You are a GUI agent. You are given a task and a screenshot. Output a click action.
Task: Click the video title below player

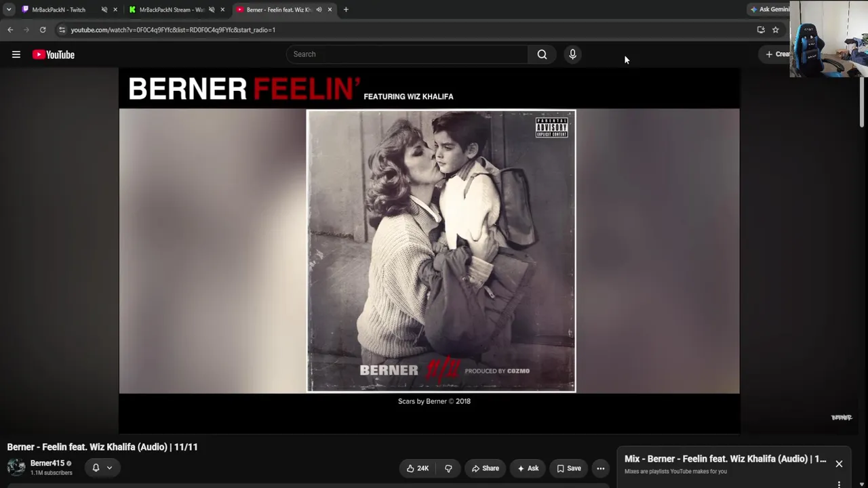pos(102,447)
